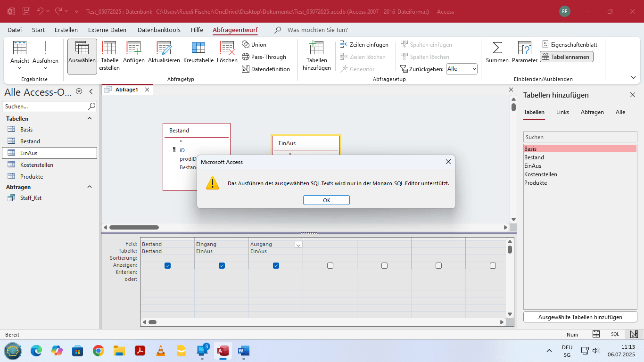Image resolution: width=644 pixels, height=362 pixels.
Task: Close the Microsoft Access warning dialog
Action: pyautogui.click(x=448, y=162)
